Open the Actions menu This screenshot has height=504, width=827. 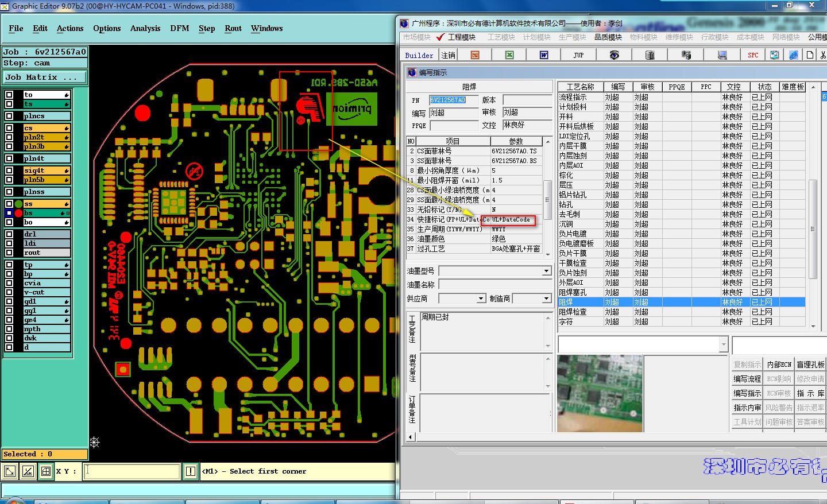(70, 28)
